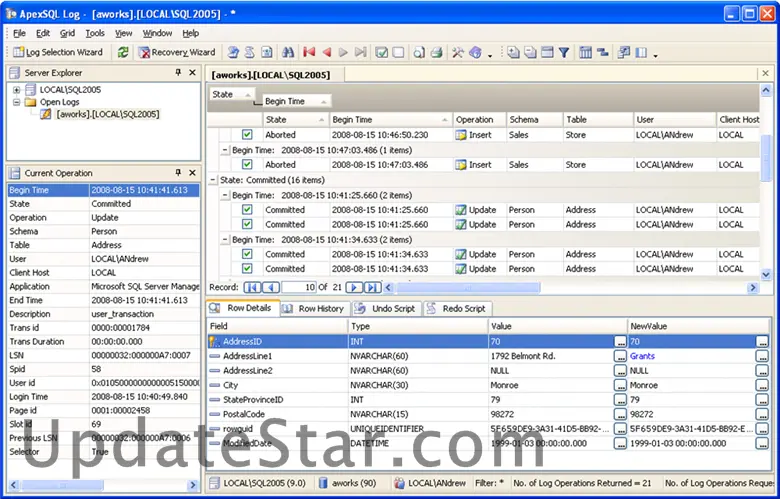This screenshot has height=499, width=780.
Task: Uncheck the Aborted 10:46:50.230 row checkbox
Action: (x=247, y=134)
